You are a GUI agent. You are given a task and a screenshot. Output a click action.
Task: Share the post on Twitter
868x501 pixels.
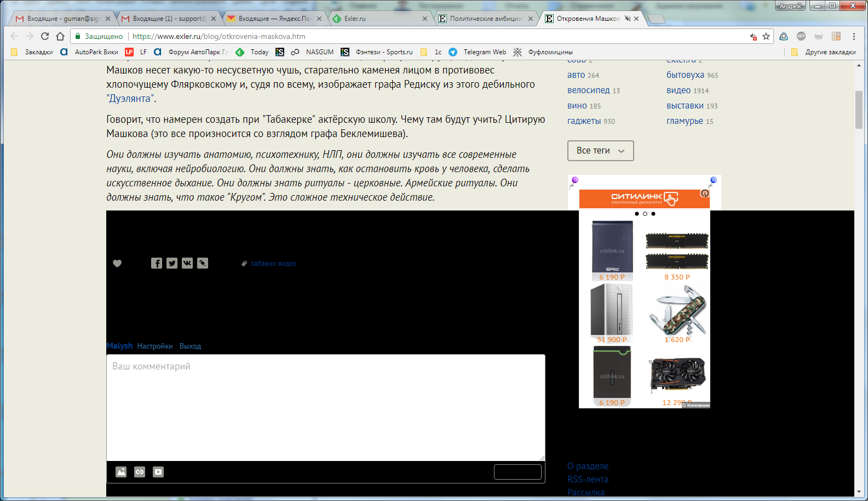172,263
